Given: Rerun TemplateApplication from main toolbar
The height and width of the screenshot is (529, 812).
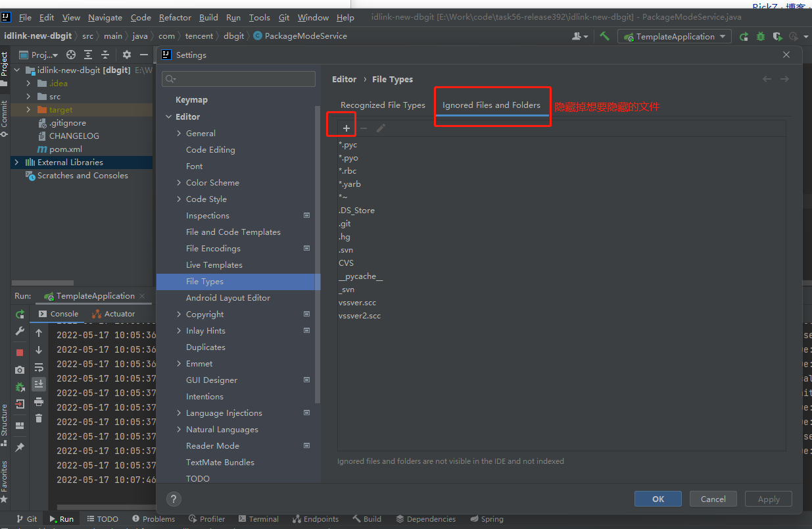Looking at the screenshot, I should pyautogui.click(x=744, y=37).
